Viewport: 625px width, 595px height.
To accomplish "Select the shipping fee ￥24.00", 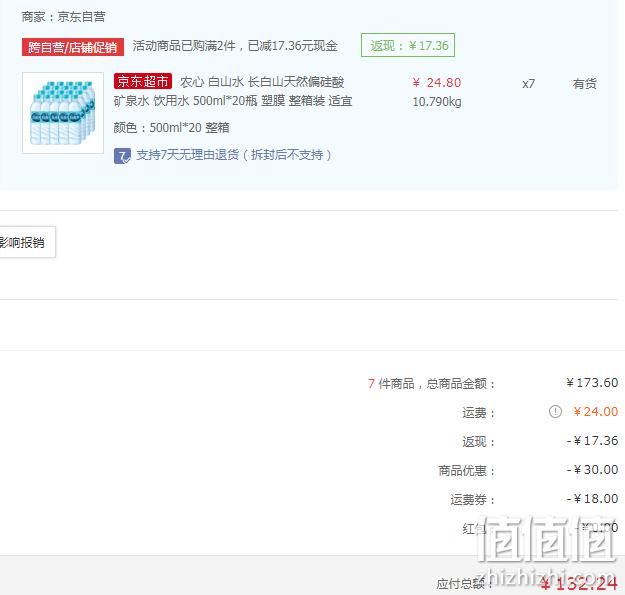I will 596,411.
